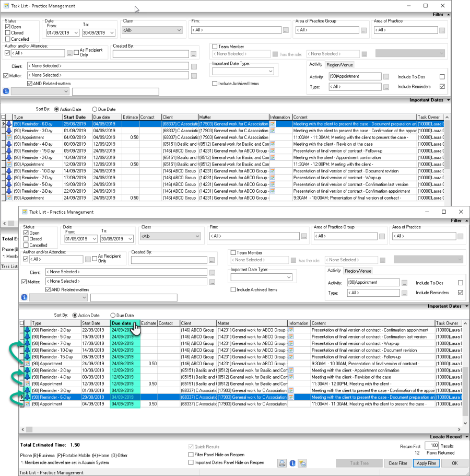470x476 pixels.
Task: Open Class dropdown in background window
Action: 179,30
